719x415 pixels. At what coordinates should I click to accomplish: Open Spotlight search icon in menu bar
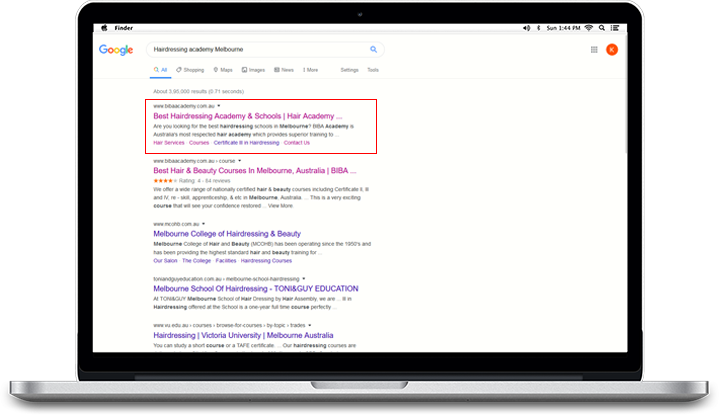point(602,28)
